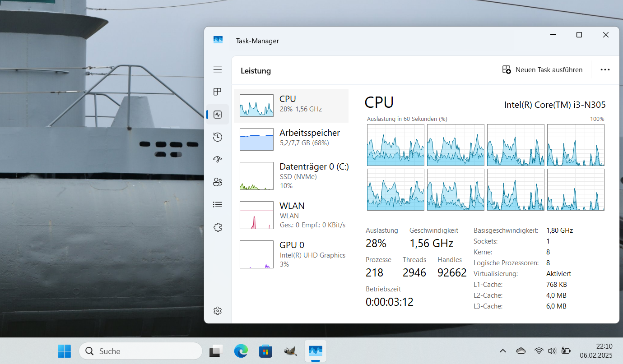Open the Windows Start menu
This screenshot has height=364, width=623.
point(64,351)
